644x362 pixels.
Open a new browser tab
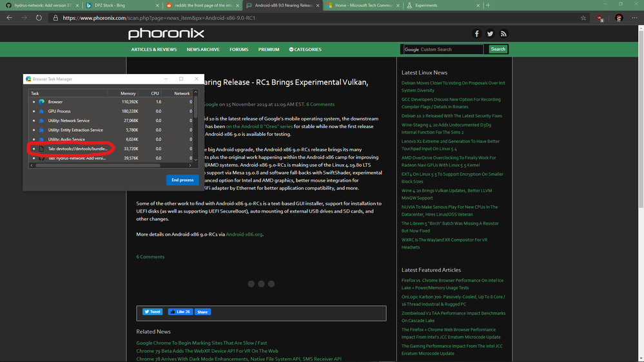click(488, 5)
